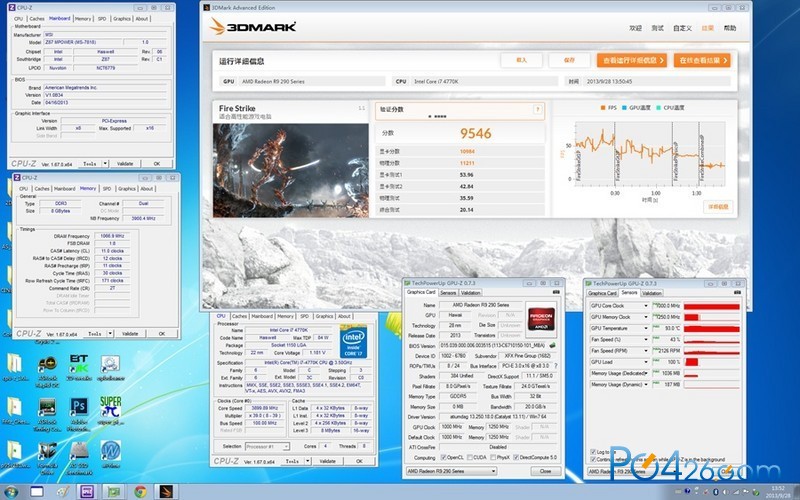Toggle the DirectCompute 5.0 checkbox
The height and width of the screenshot is (500, 800).
(516, 458)
